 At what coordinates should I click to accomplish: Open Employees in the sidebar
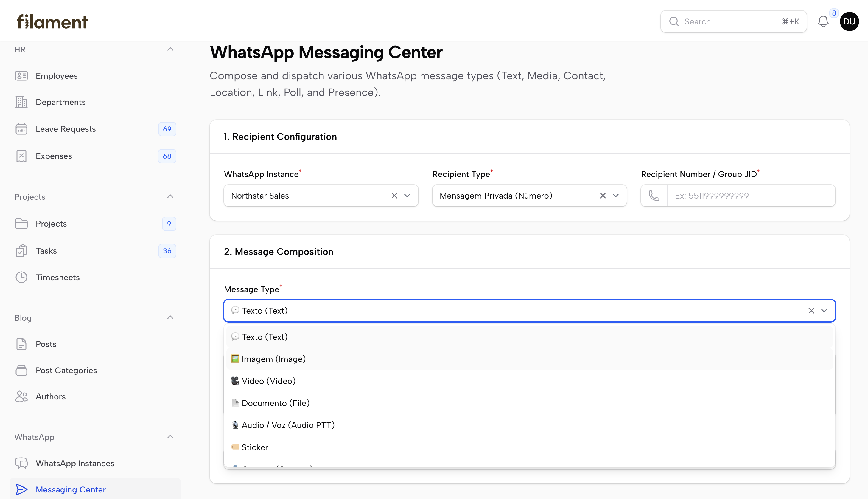click(95, 76)
